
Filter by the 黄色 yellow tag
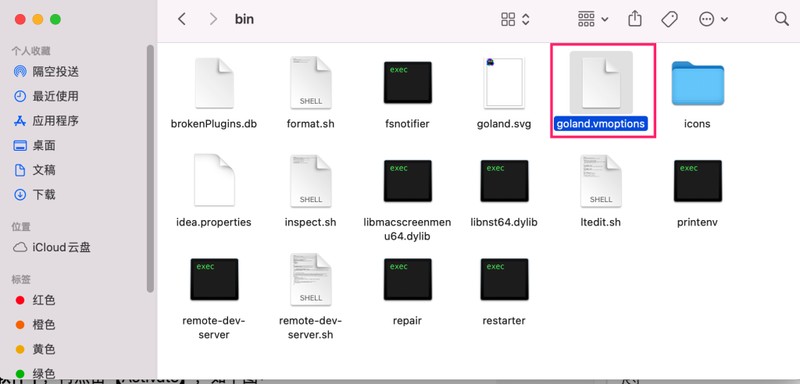tap(35, 349)
